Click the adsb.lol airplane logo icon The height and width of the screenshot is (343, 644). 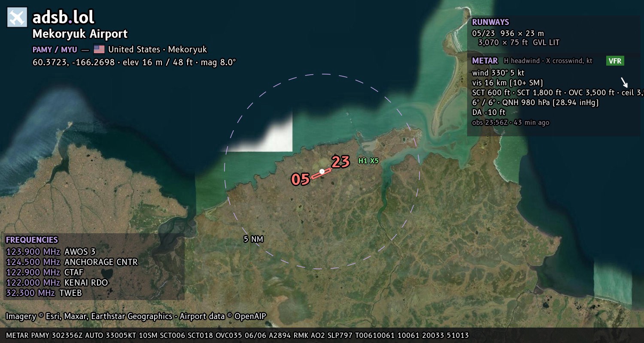tap(17, 17)
